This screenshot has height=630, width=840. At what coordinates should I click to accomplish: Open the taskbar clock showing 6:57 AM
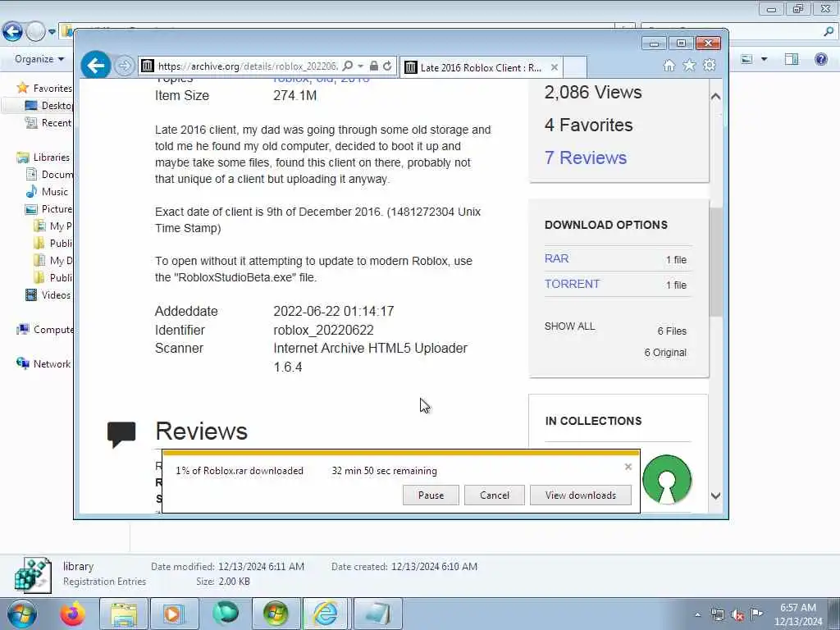(x=797, y=614)
